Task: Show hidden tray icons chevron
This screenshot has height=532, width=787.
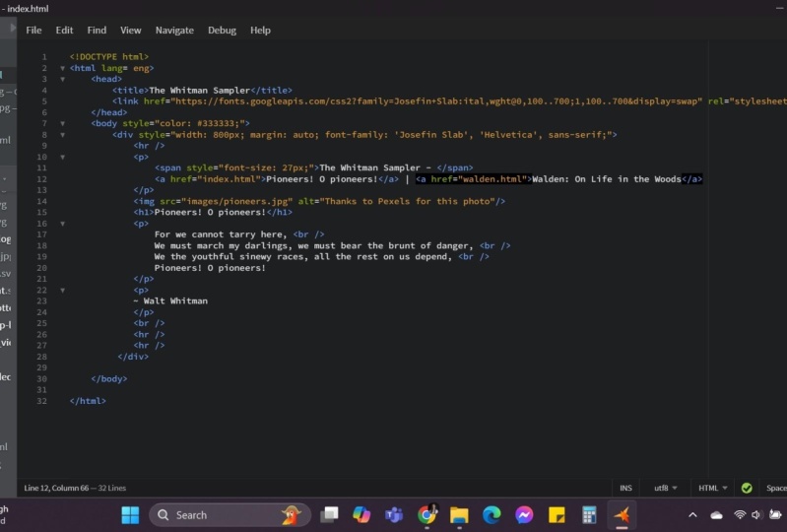Action: (692, 515)
